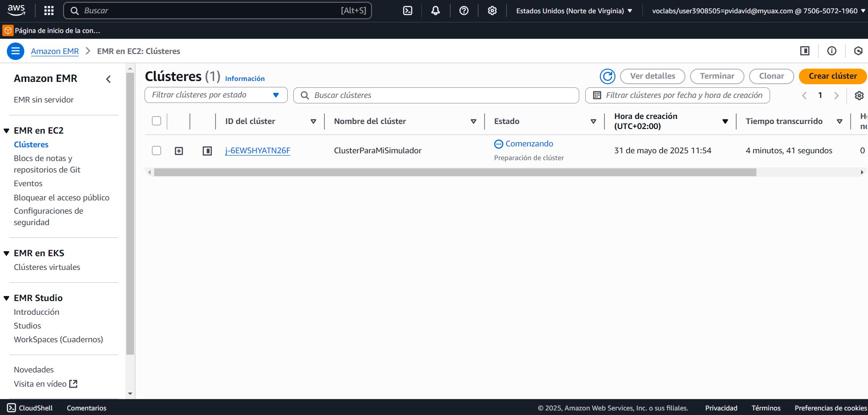The image size is (868, 415).
Task: Open Configuraciones de seguridad
Action: (49, 216)
